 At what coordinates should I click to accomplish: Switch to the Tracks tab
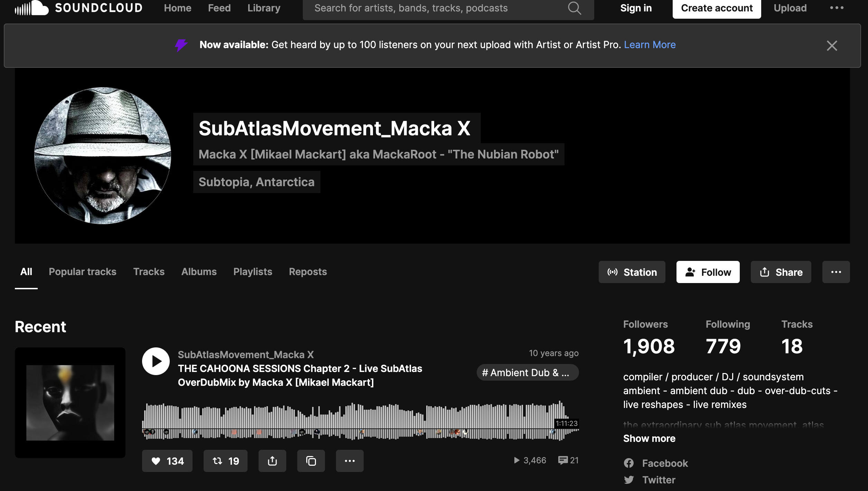149,272
